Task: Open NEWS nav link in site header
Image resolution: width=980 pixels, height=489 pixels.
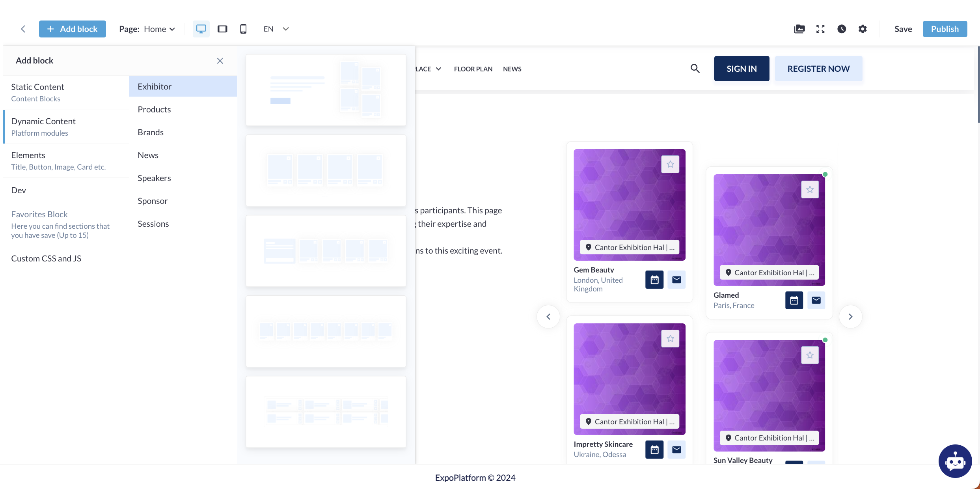Action: [512, 69]
